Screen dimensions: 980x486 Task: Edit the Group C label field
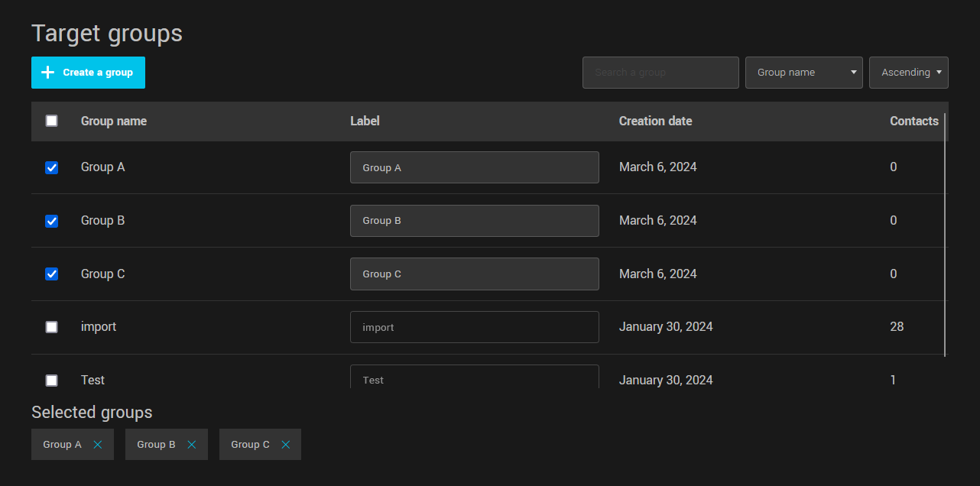pyautogui.click(x=474, y=274)
